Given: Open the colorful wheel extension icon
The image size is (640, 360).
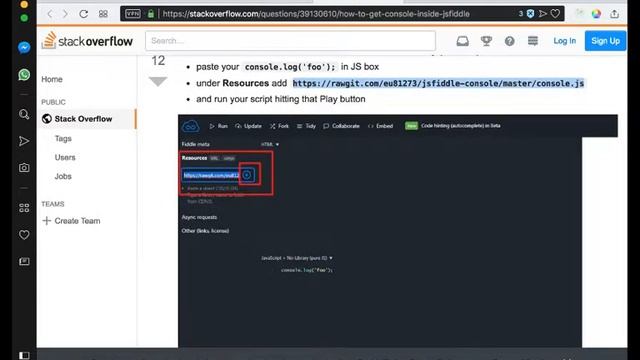Looking at the screenshot, I should pyautogui.click(x=596, y=14).
